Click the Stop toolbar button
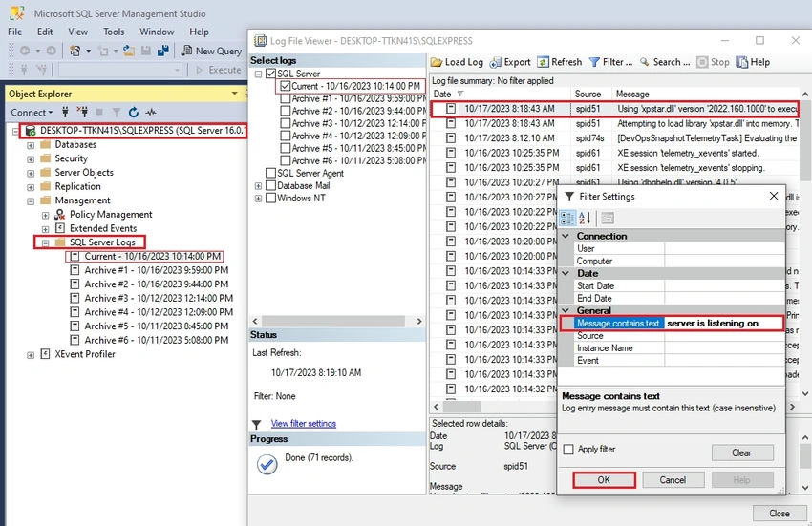Screen dimensions: 812x526 click(713, 62)
